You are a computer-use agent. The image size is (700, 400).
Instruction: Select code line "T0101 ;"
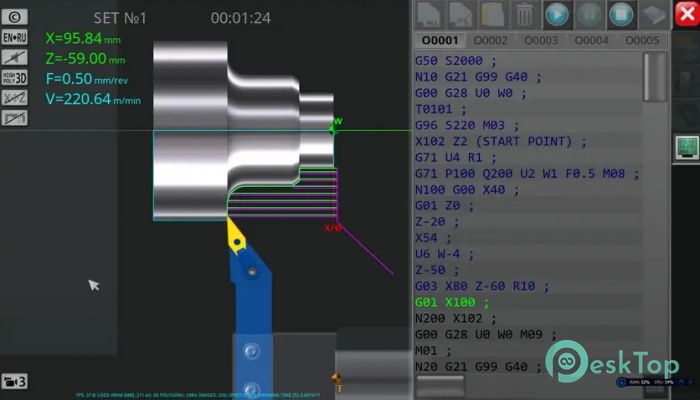(x=441, y=109)
